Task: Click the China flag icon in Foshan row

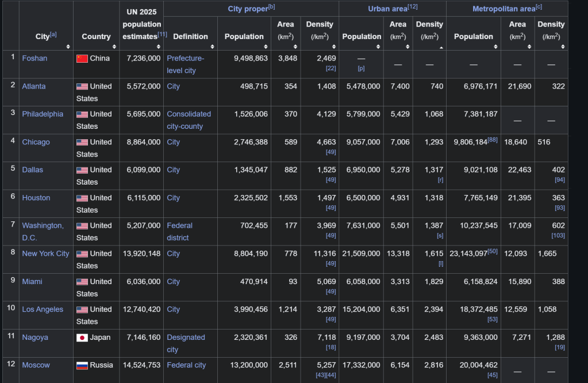Action: tap(82, 59)
